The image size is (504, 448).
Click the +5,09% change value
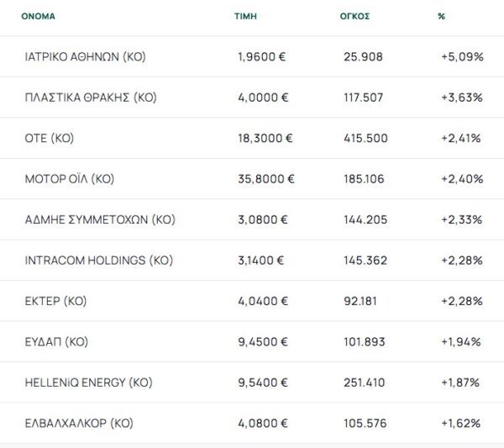461,57
